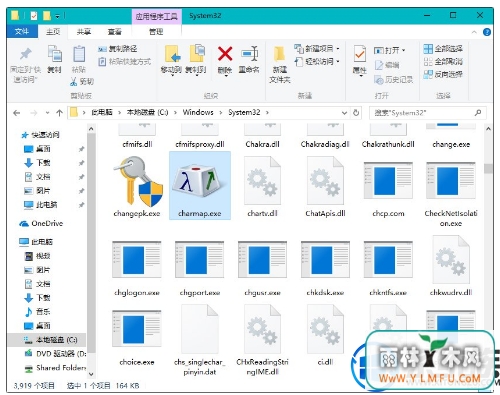Image resolution: width=500 pixels, height=395 pixels.
Task: Select the Application Tools contextual tab
Action: 156,16
